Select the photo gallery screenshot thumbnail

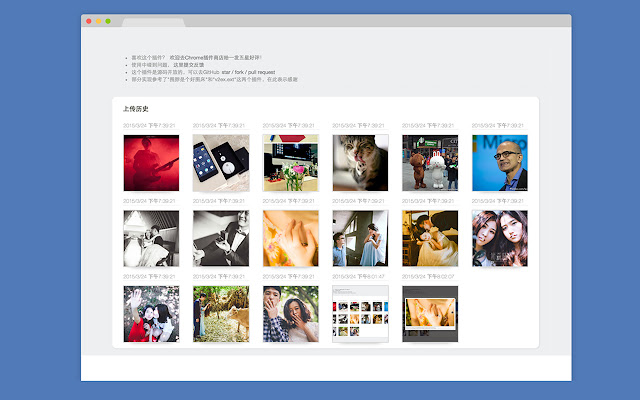point(360,314)
